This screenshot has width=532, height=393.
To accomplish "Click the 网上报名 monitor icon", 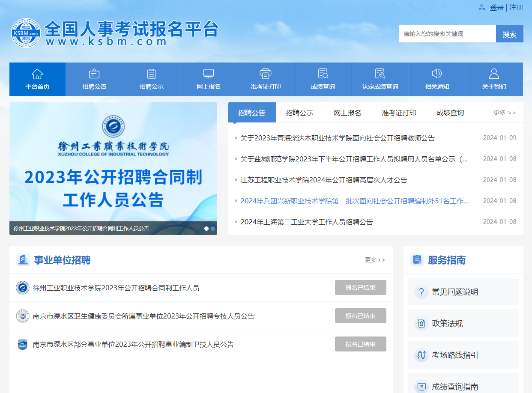I will (x=209, y=74).
